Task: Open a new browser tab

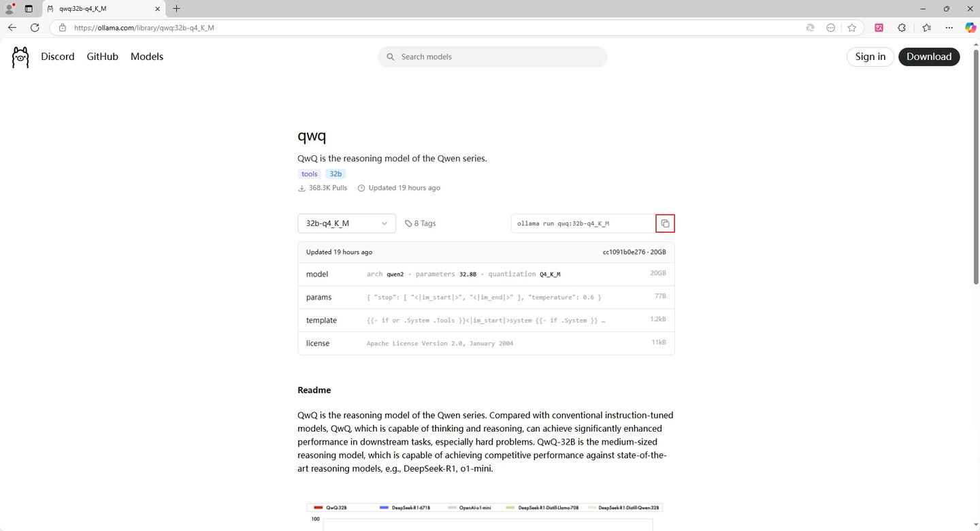Action: point(176,9)
